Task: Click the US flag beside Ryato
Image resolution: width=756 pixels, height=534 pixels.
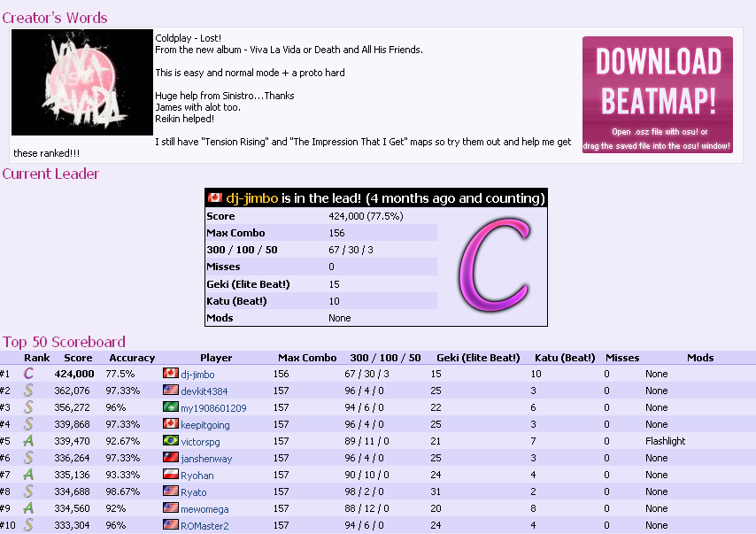Action: tap(171, 491)
